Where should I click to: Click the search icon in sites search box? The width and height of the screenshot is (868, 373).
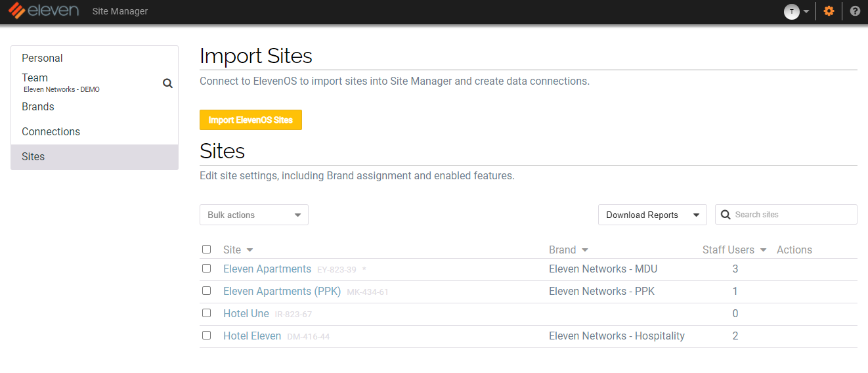pyautogui.click(x=726, y=215)
